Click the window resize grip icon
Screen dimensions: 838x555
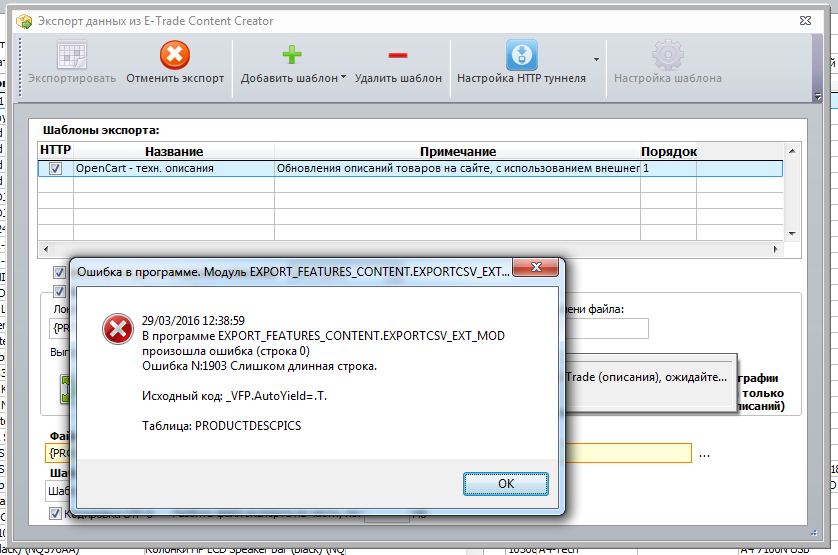814,533
